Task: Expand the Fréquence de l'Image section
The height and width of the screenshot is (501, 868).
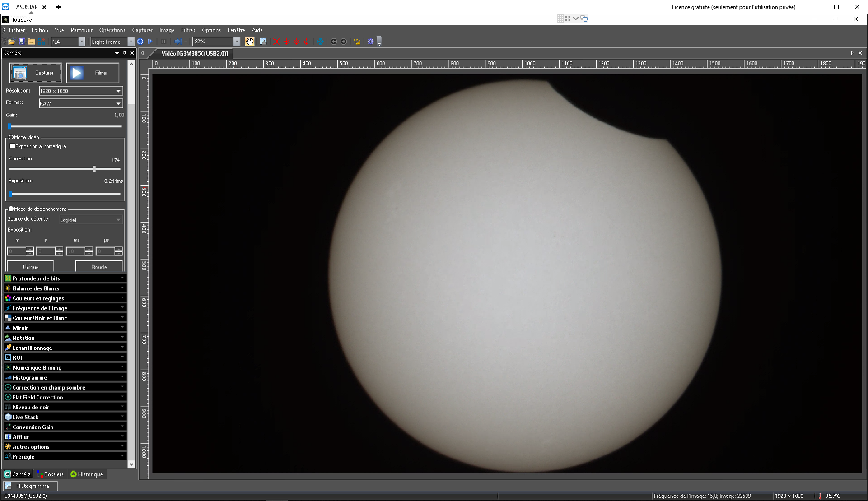Action: (65, 308)
